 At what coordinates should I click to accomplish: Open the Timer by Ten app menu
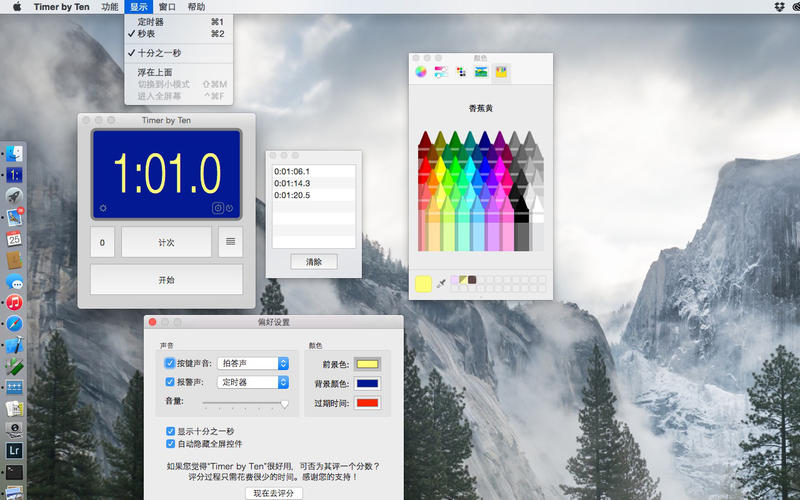click(x=61, y=7)
